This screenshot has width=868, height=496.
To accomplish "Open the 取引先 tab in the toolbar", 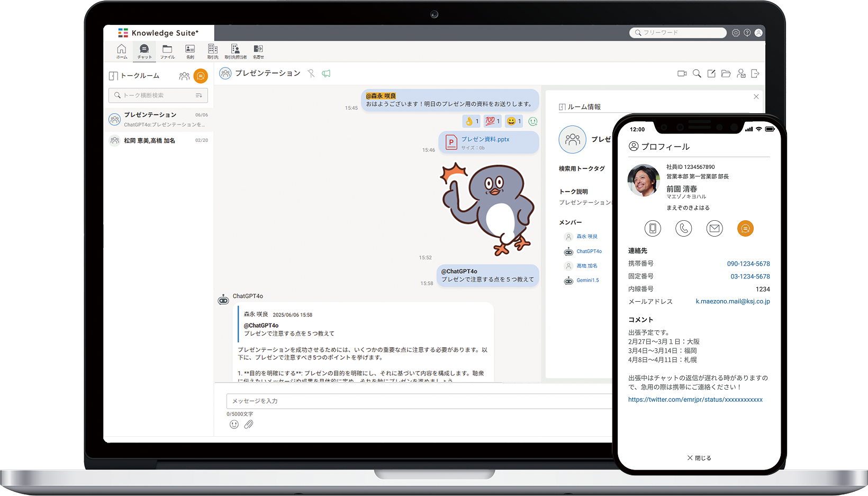I will point(213,51).
